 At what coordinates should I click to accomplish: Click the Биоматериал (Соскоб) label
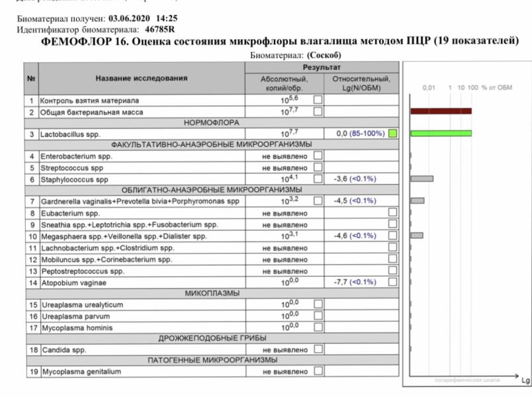coord(296,55)
